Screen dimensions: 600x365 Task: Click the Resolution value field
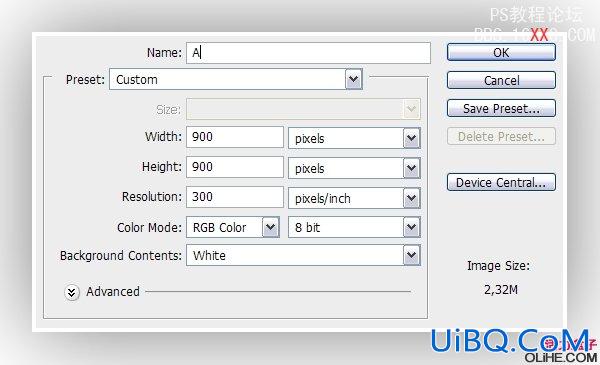pyautogui.click(x=235, y=197)
